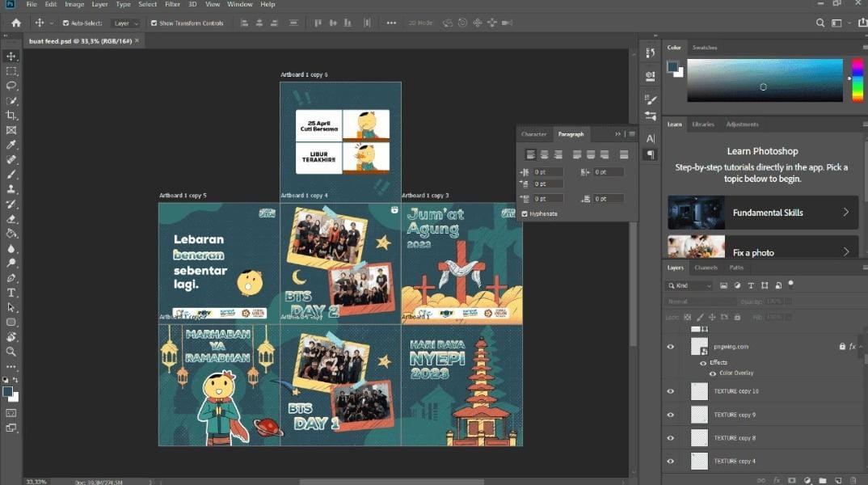Filter layers by type layers icon
The height and width of the screenshot is (485, 868).
tap(751, 285)
